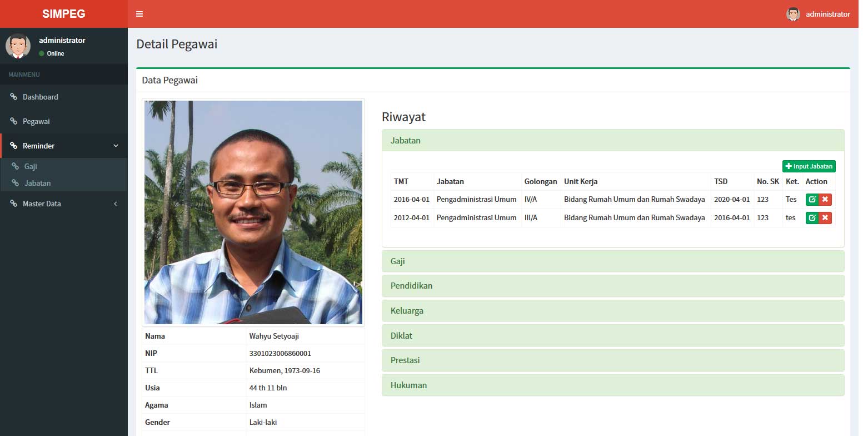Open the Pegawai menu item
868x436 pixels.
click(36, 122)
